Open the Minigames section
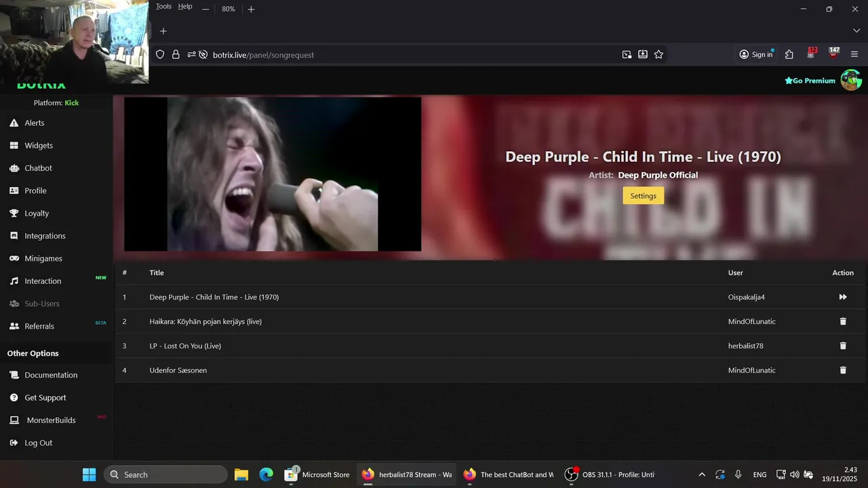This screenshot has height=488, width=868. pyautogui.click(x=43, y=258)
